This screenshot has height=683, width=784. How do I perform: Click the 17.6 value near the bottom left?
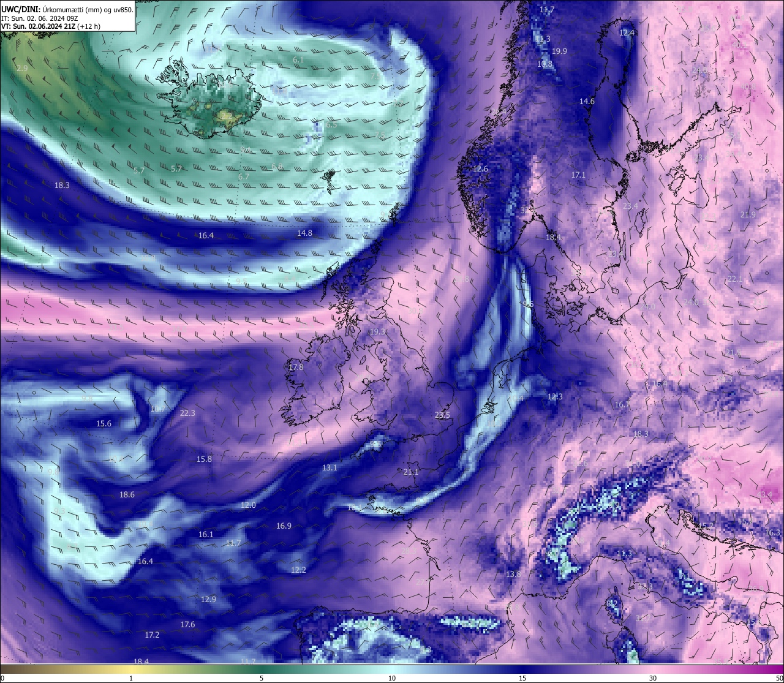187,625
